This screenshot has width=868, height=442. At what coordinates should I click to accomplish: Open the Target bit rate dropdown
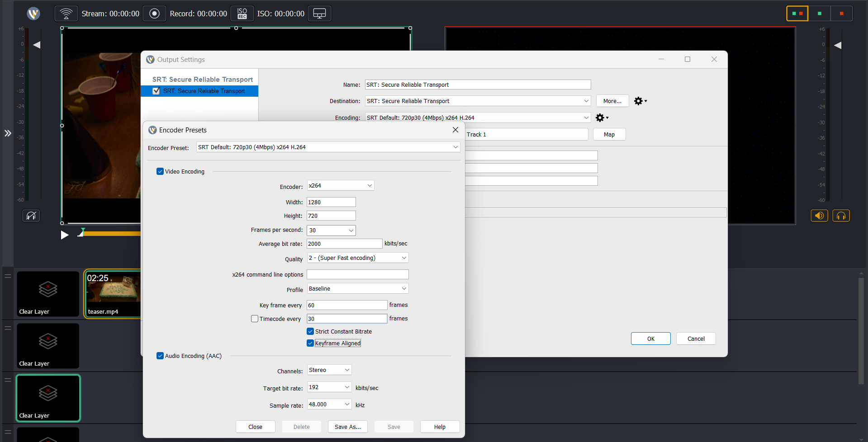click(329, 387)
